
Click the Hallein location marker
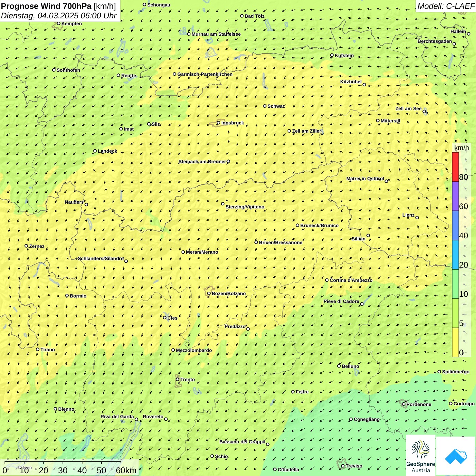(x=469, y=34)
